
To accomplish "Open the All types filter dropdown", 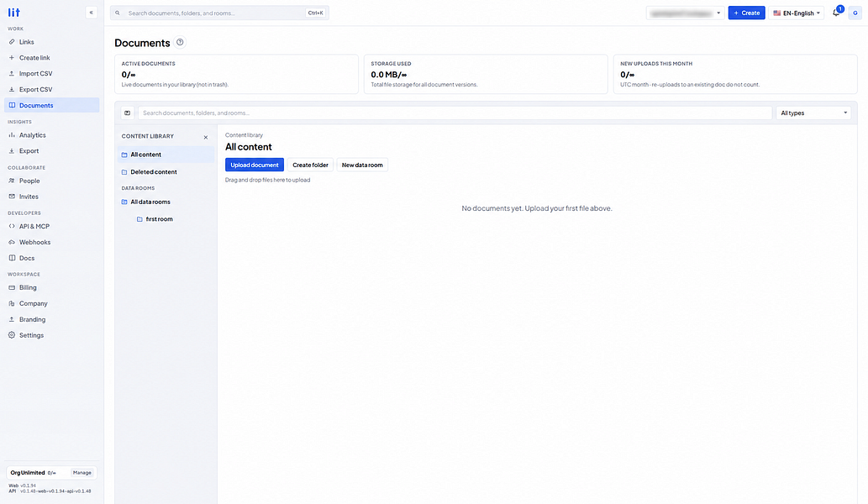I will 813,113.
